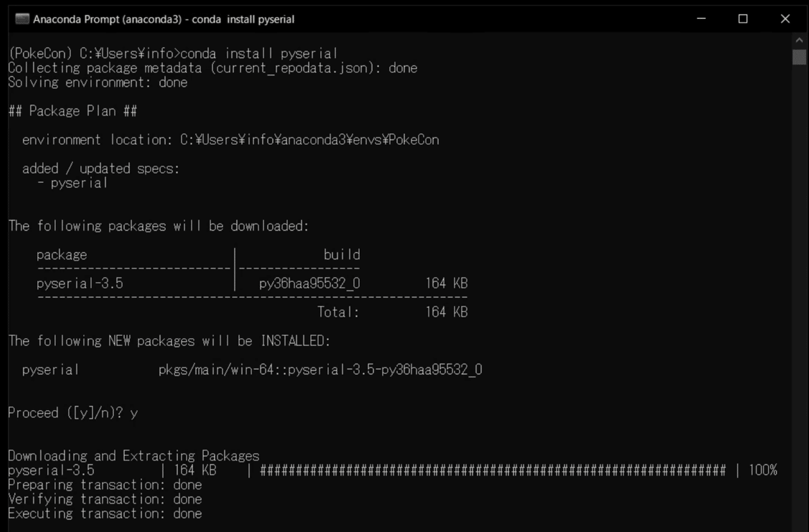
Task: Click 'Executing transaction: done' line
Action: (105, 513)
